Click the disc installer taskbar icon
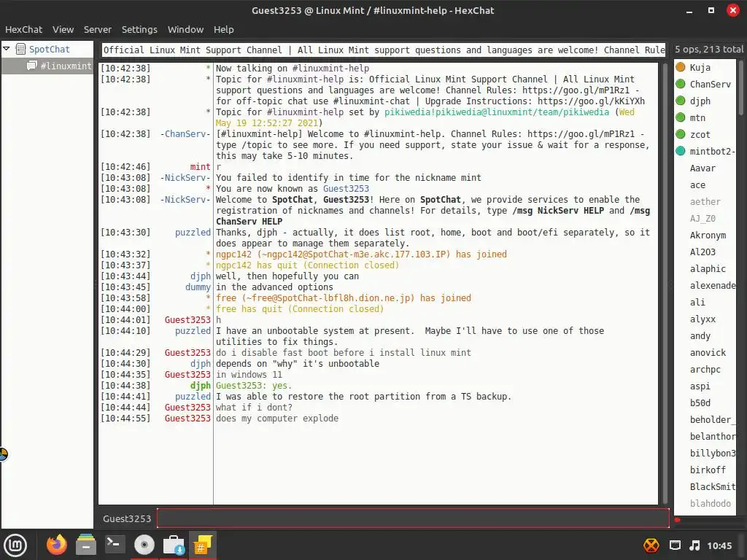Viewport: 747px width, 560px height. [x=144, y=545]
